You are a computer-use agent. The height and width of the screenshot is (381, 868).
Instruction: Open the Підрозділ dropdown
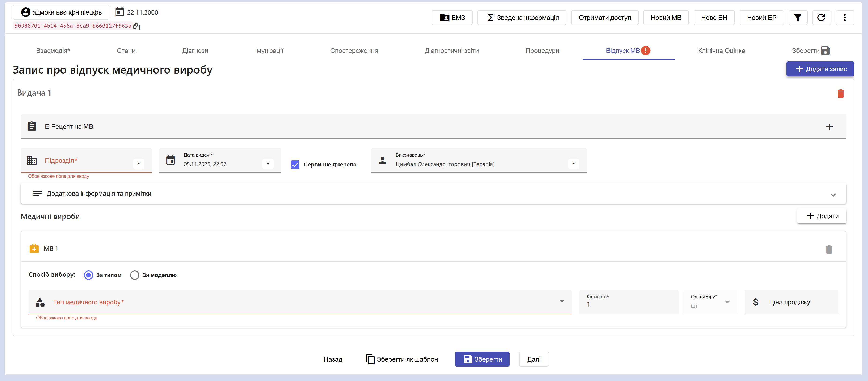(138, 164)
